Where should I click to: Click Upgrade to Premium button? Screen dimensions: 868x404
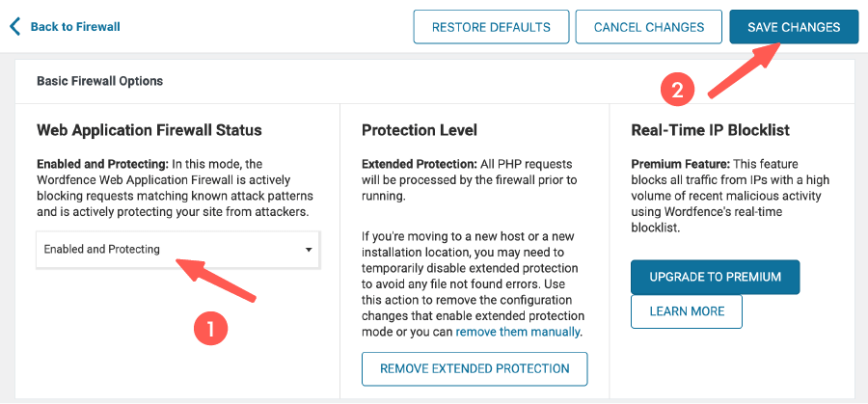click(715, 277)
